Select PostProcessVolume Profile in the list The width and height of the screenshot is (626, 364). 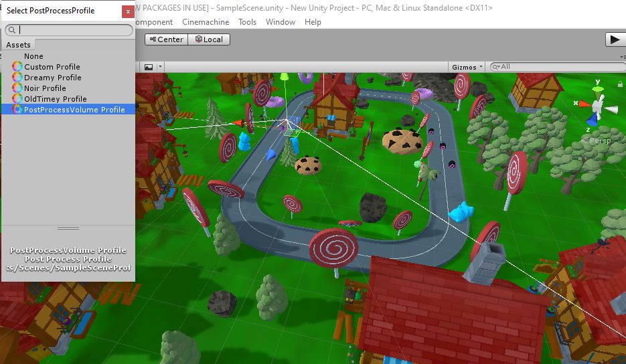pos(74,110)
